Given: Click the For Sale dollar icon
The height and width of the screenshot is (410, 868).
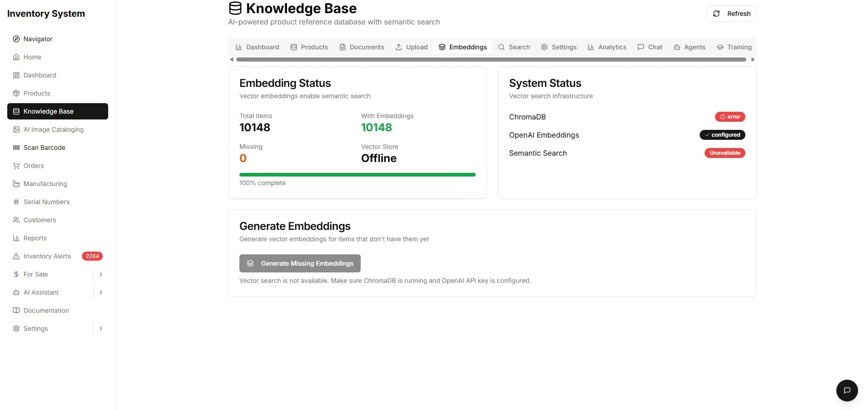Looking at the screenshot, I should tap(16, 274).
